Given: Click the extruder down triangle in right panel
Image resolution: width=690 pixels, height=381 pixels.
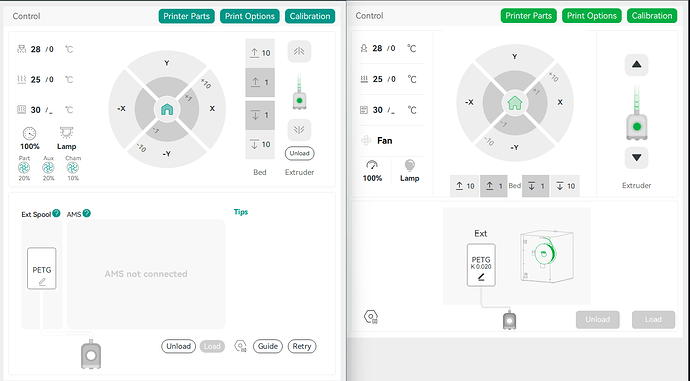Looking at the screenshot, I should coord(636,158).
